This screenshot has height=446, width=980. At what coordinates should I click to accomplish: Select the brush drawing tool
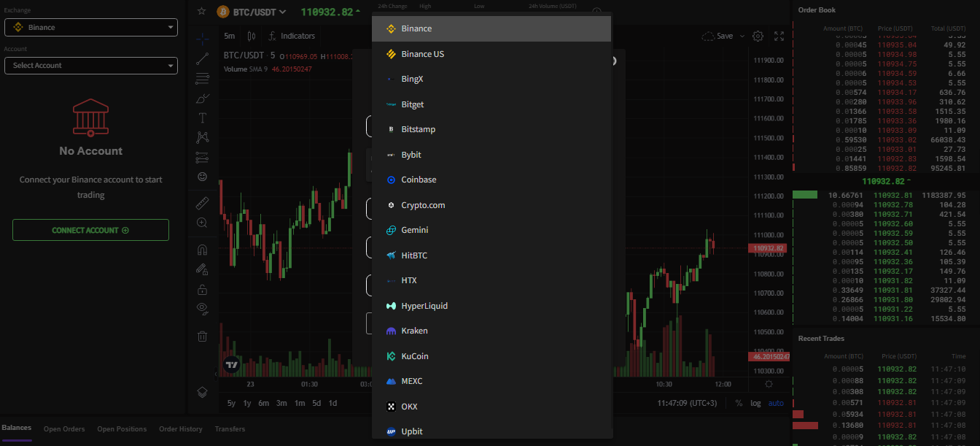(203, 98)
